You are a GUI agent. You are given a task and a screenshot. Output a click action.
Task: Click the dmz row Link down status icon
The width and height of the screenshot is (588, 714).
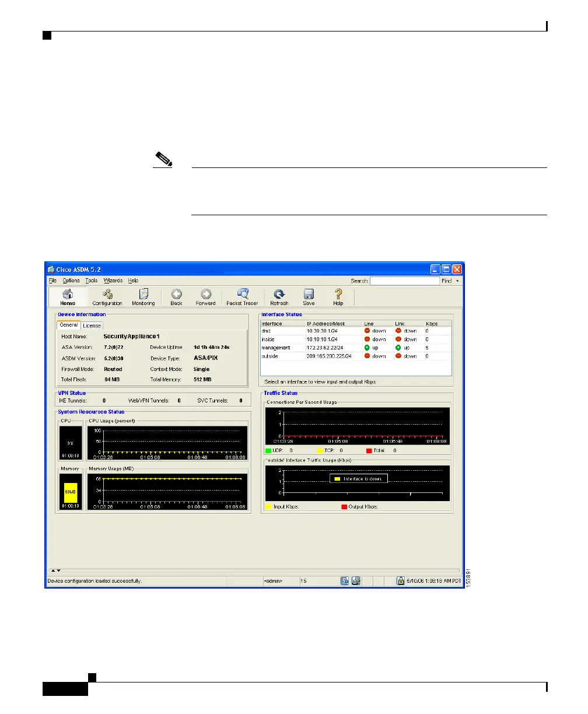tap(398, 331)
